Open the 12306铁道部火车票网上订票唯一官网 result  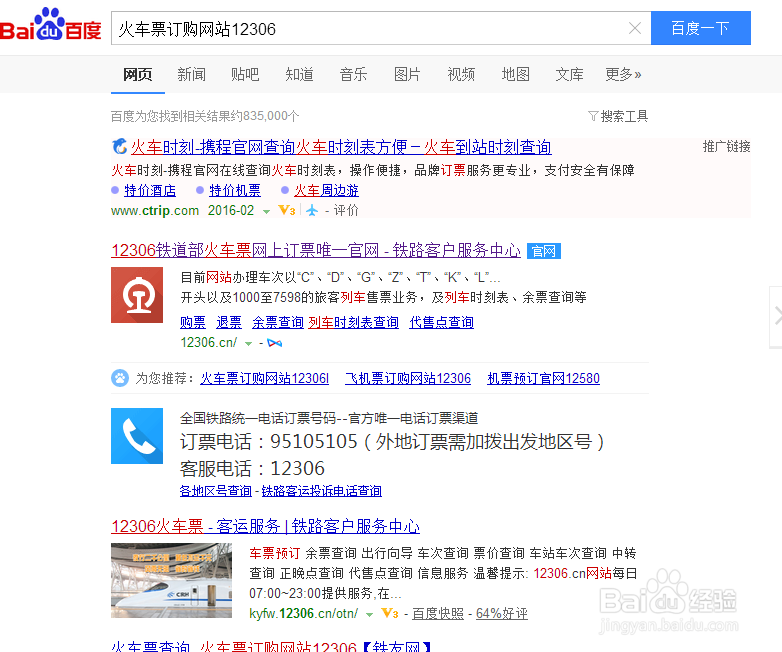click(x=316, y=250)
